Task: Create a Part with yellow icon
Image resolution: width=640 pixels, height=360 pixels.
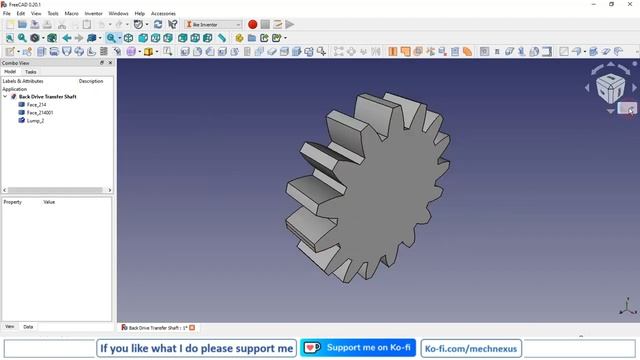Action: pos(239,38)
